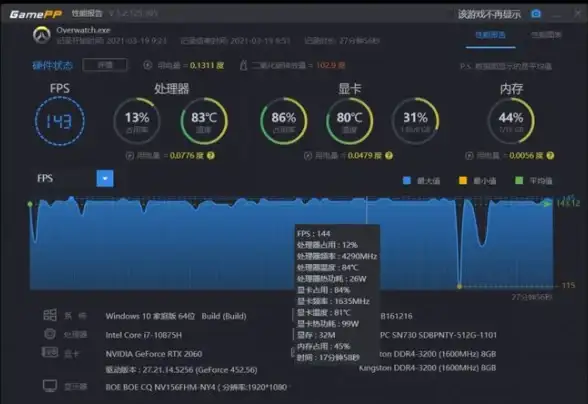Click the total power consumption icon beside 0.1311

click(147, 65)
